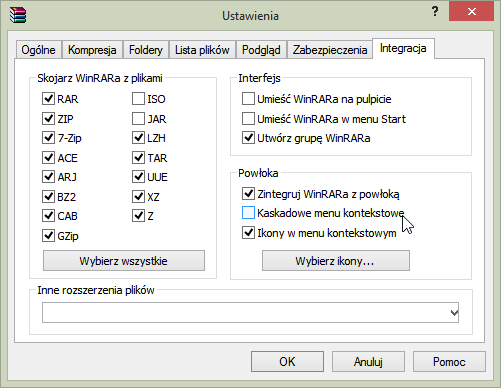Uncheck the UUE checkbox
The image size is (501, 388).
click(x=138, y=177)
